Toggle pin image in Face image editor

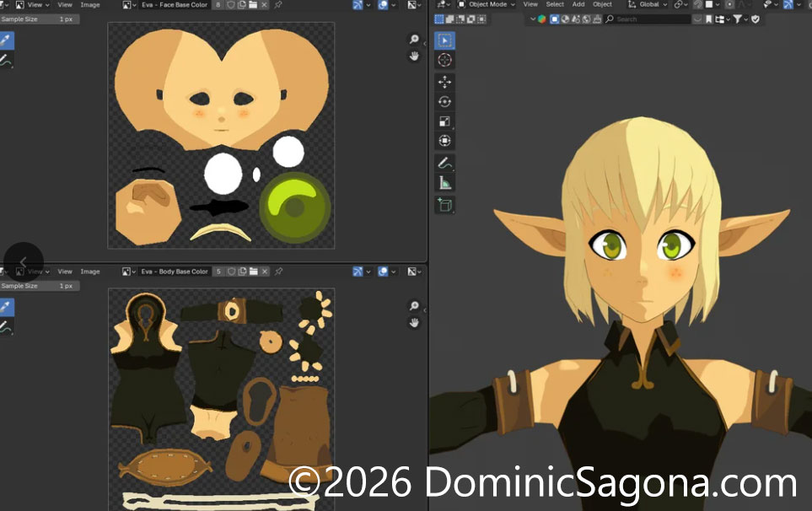pyautogui.click(x=278, y=5)
